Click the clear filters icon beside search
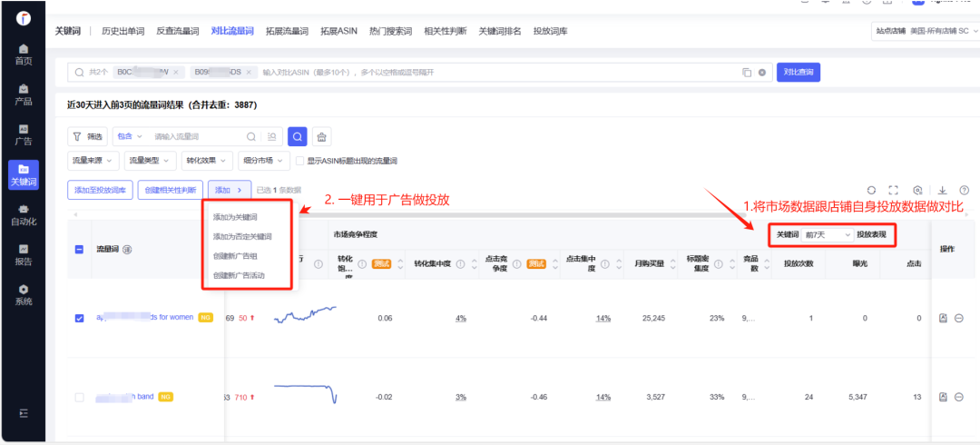980x445 pixels. tap(322, 136)
